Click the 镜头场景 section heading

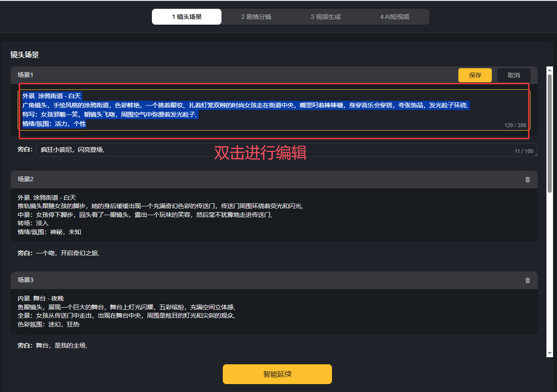[x=25, y=55]
